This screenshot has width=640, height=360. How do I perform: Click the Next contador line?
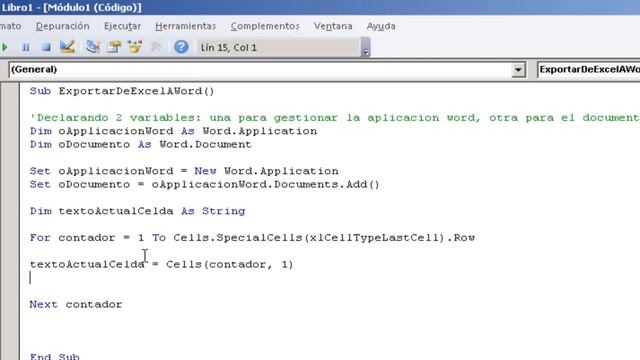tap(76, 304)
